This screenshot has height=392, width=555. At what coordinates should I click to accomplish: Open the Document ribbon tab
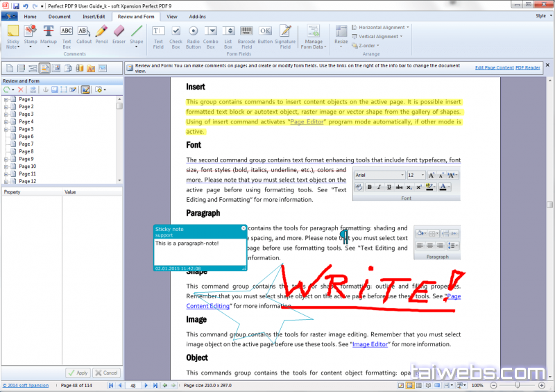coord(60,16)
